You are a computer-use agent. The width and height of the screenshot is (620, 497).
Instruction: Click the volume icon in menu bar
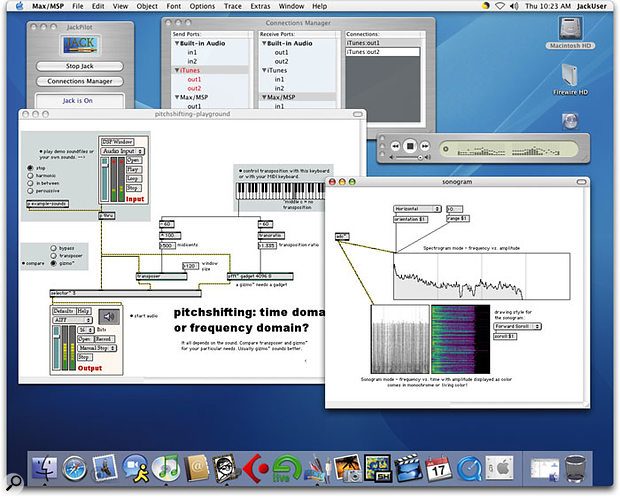[514, 6]
